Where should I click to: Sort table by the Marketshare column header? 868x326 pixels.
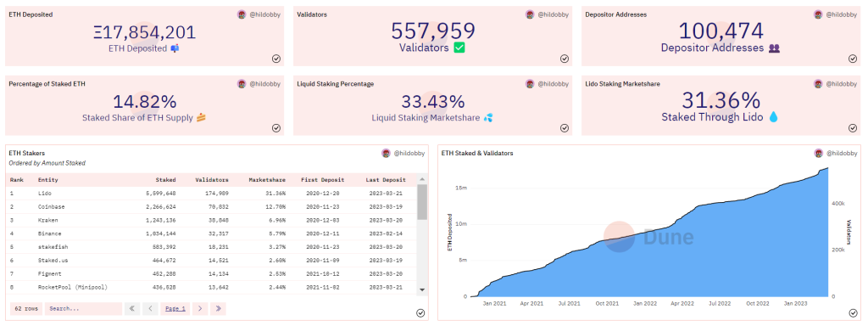coord(267,180)
